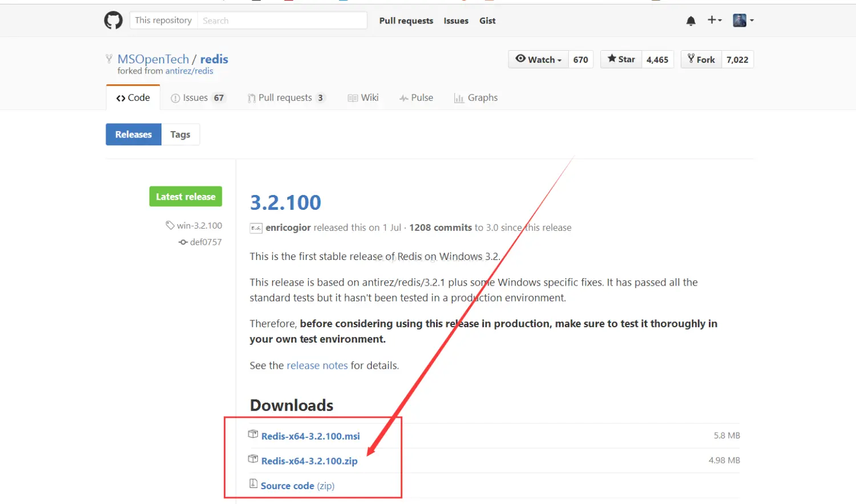
Task: Open the 3.2.100 release title
Action: point(285,202)
